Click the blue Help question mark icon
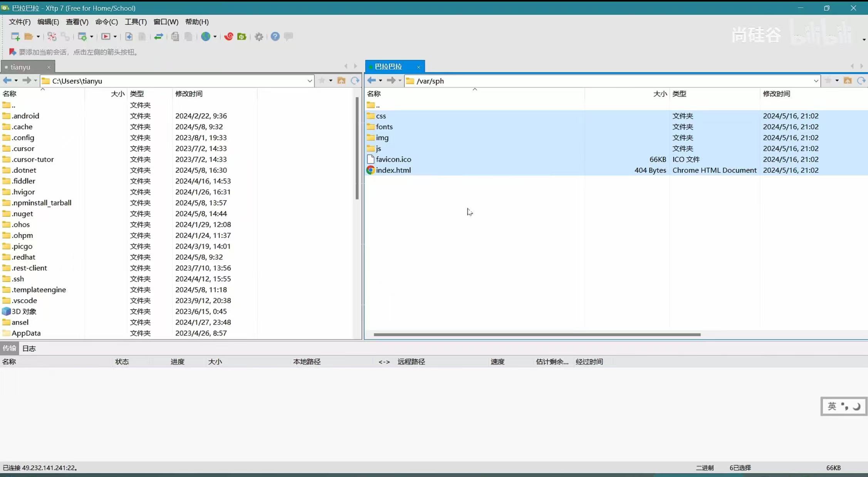 [275, 36]
